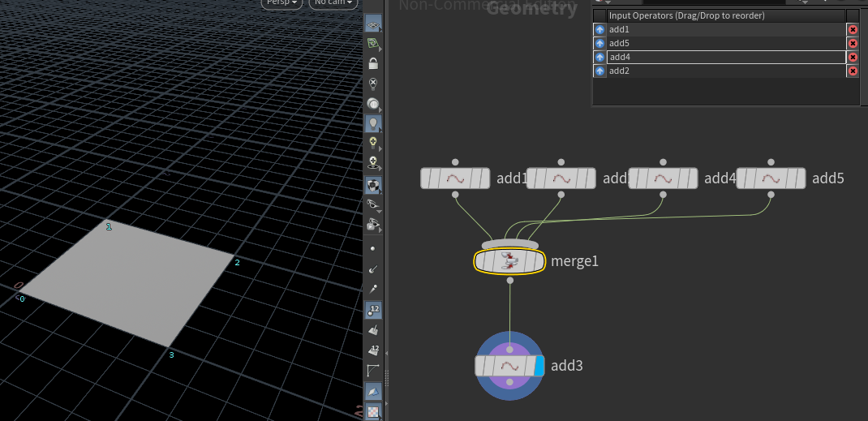
Task: Select the normal lighting bulb icon
Action: [373, 124]
